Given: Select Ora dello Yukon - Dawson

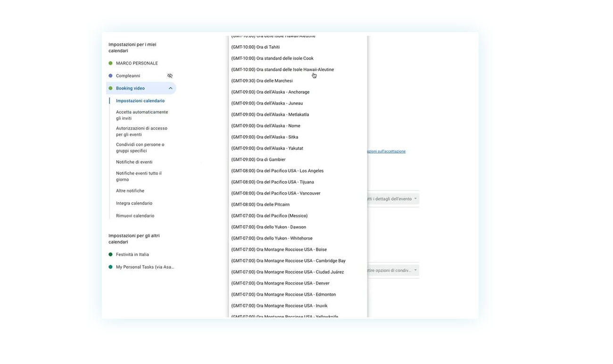Looking at the screenshot, I should coord(298,227).
